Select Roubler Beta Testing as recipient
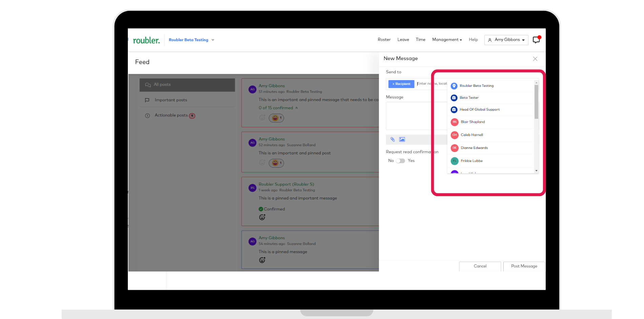This screenshot has width=644, height=319. point(491,86)
